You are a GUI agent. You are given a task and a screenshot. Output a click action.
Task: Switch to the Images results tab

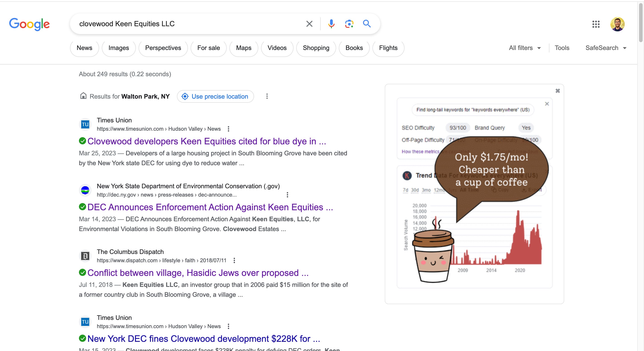pyautogui.click(x=118, y=48)
